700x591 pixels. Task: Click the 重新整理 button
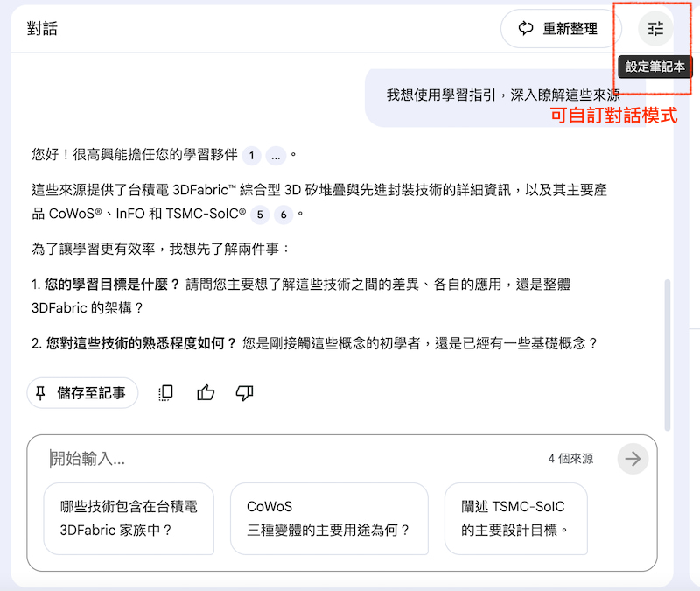pos(560,29)
